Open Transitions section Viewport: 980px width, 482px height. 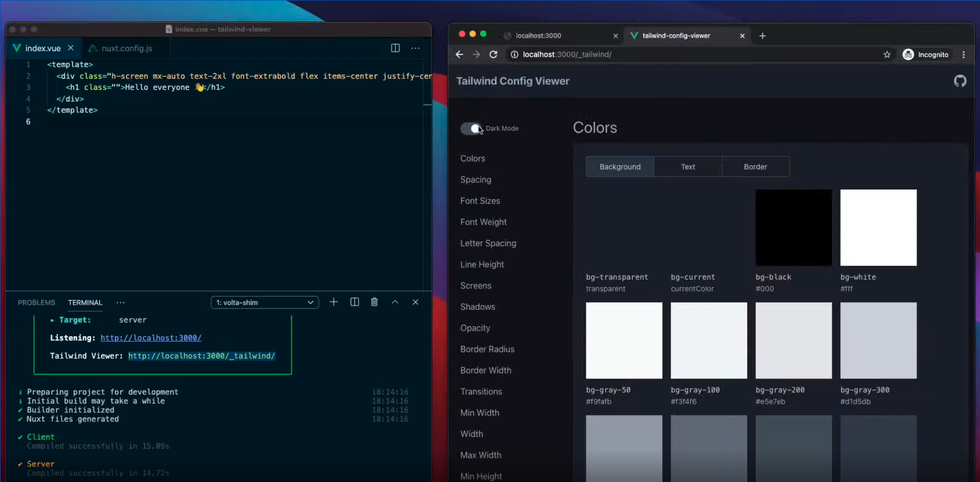click(481, 392)
